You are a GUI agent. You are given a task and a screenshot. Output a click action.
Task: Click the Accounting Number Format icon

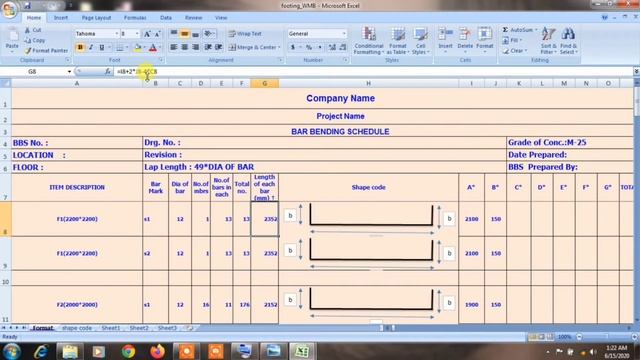[x=293, y=47]
